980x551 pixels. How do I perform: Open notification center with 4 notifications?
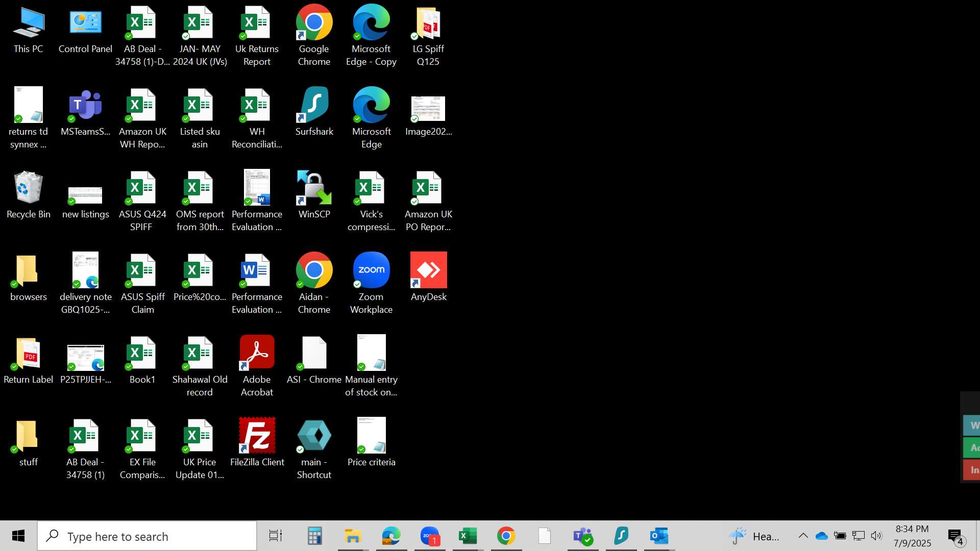956,536
